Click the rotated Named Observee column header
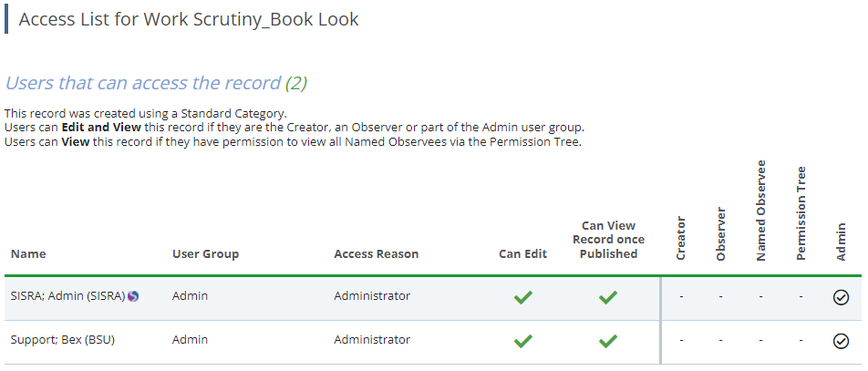Screen dimensions: 868x371 [761, 211]
